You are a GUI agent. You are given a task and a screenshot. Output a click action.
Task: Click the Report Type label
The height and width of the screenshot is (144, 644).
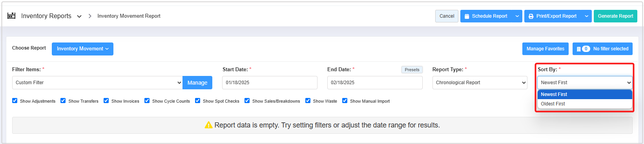point(448,69)
